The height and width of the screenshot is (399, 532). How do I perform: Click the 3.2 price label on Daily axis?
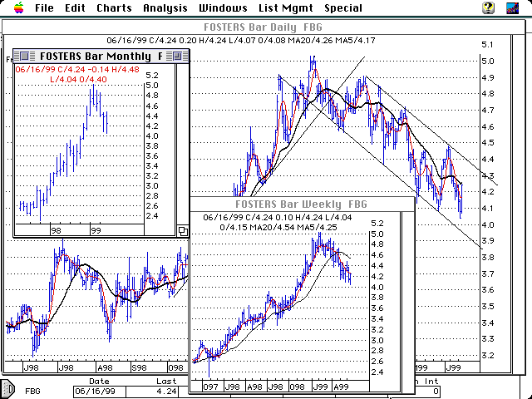(x=488, y=355)
